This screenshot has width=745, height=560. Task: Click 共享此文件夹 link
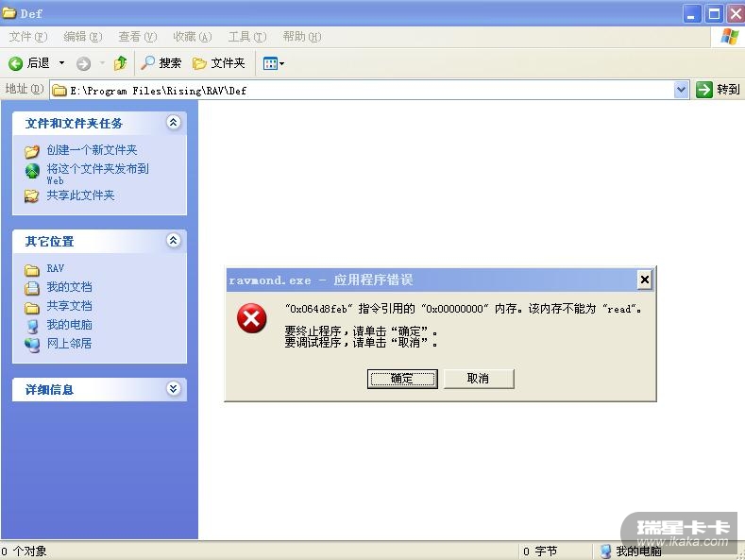(x=81, y=195)
